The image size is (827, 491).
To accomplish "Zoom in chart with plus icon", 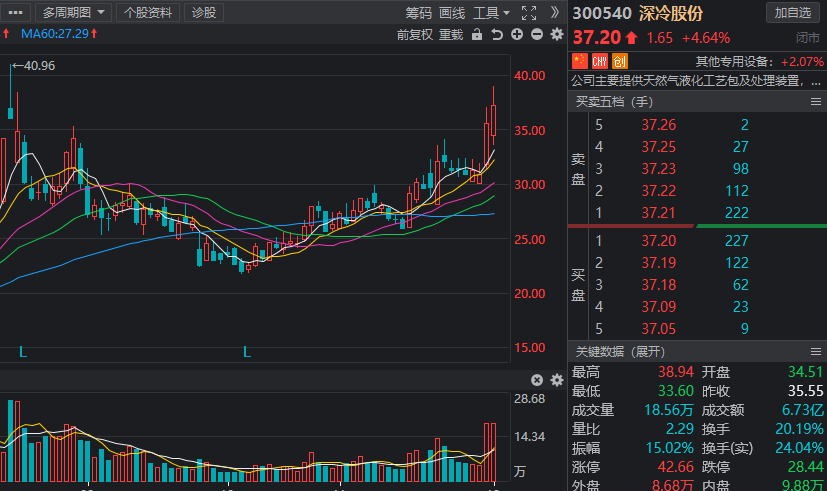I will point(517,35).
